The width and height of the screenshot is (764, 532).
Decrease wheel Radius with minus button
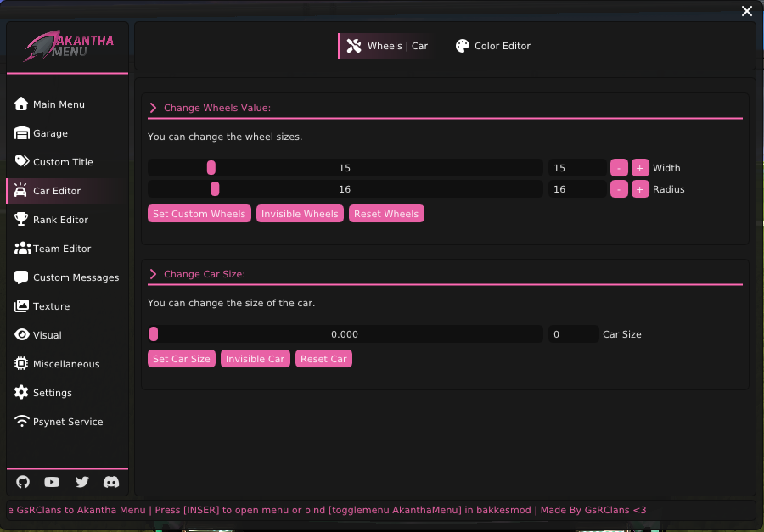tap(619, 189)
